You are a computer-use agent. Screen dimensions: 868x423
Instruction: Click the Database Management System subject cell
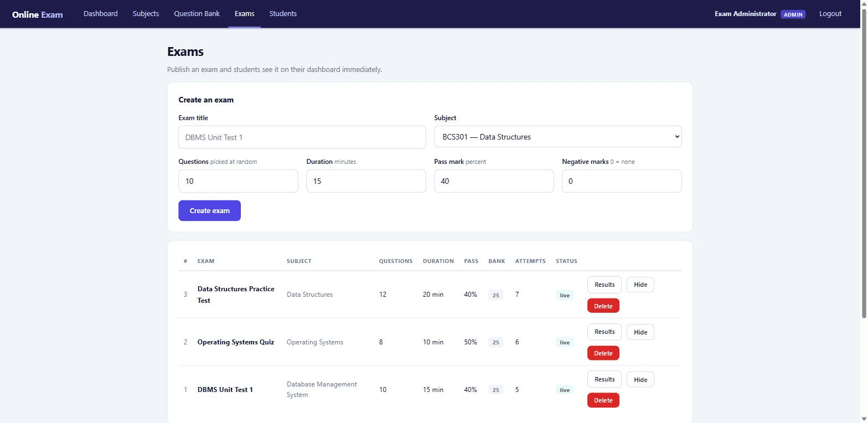[x=322, y=389]
